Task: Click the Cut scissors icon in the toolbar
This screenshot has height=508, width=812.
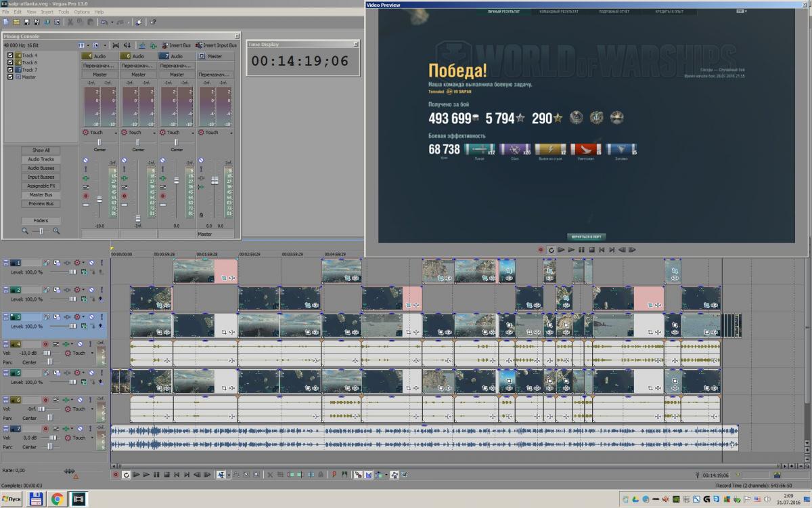Action: coord(69,22)
